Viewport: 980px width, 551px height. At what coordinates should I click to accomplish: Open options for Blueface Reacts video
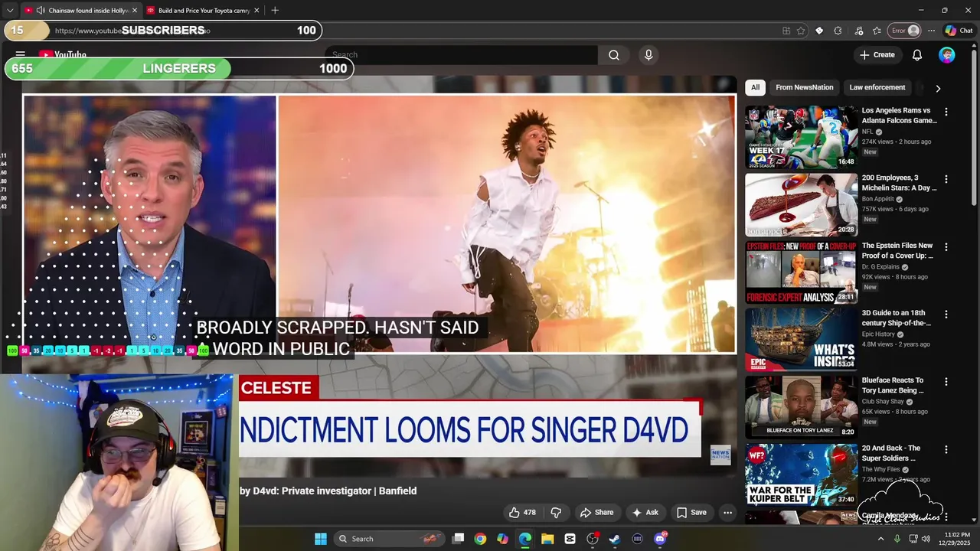point(946,381)
